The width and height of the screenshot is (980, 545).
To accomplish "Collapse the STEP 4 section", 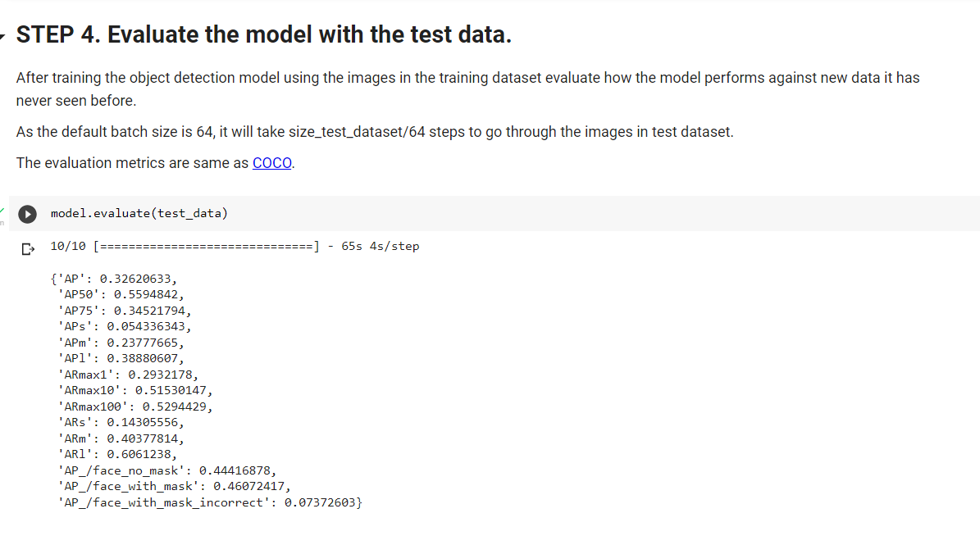I will tap(4, 36).
